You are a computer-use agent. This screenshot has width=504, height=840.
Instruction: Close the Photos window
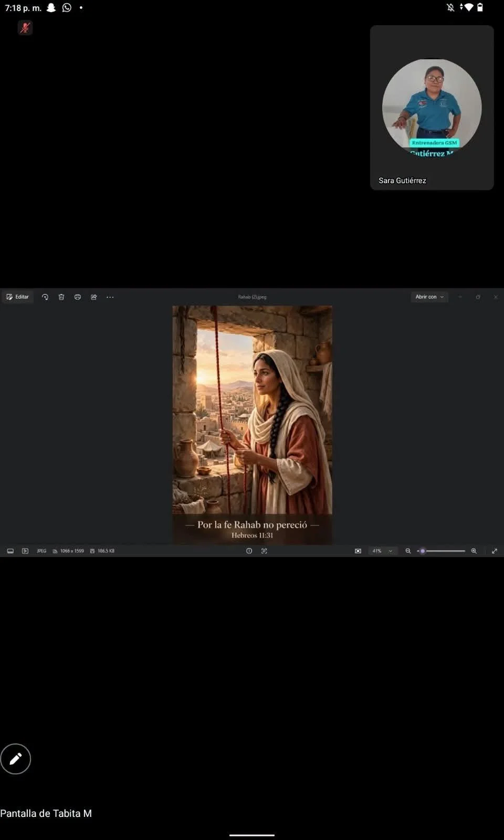pyautogui.click(x=496, y=297)
